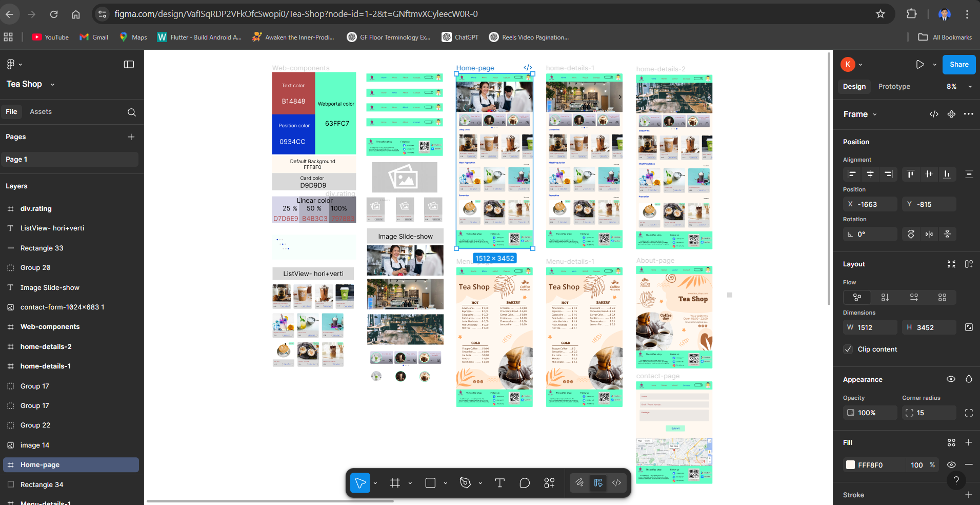Toggle the sidebar collapse icon
This screenshot has width=980, height=505.
click(x=129, y=65)
